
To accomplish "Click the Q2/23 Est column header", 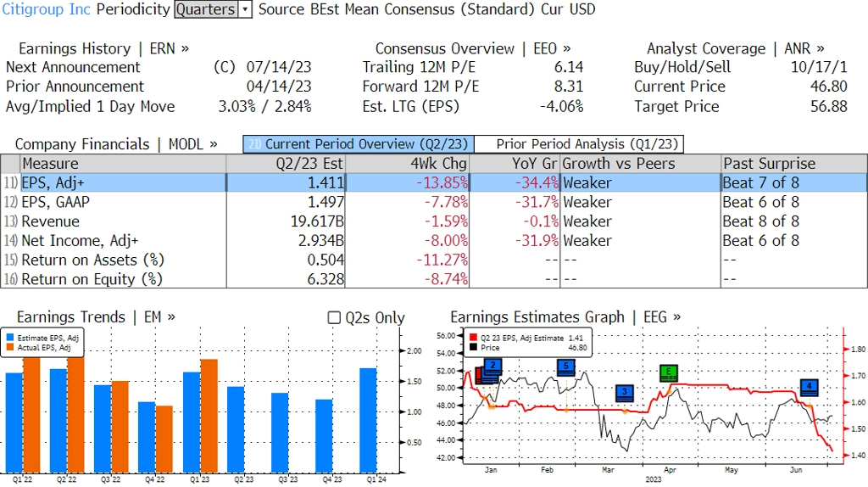I will pyautogui.click(x=286, y=164).
